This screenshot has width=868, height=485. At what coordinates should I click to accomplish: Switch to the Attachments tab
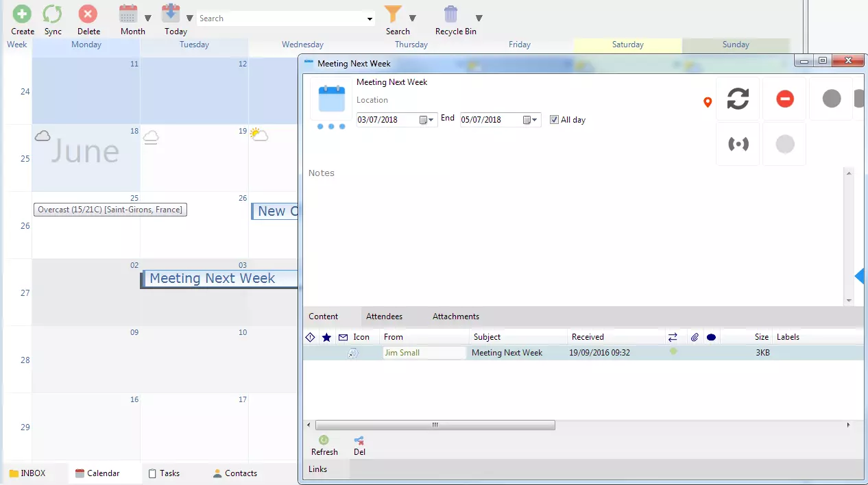tap(455, 316)
